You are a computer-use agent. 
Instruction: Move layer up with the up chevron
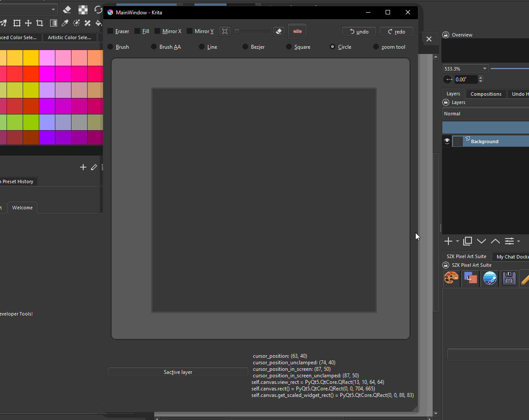[x=495, y=241]
